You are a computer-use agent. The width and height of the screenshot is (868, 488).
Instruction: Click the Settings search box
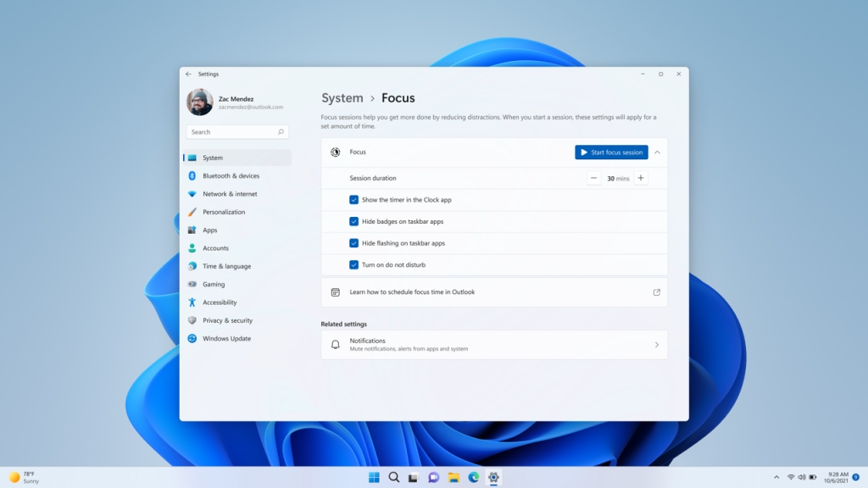237,131
